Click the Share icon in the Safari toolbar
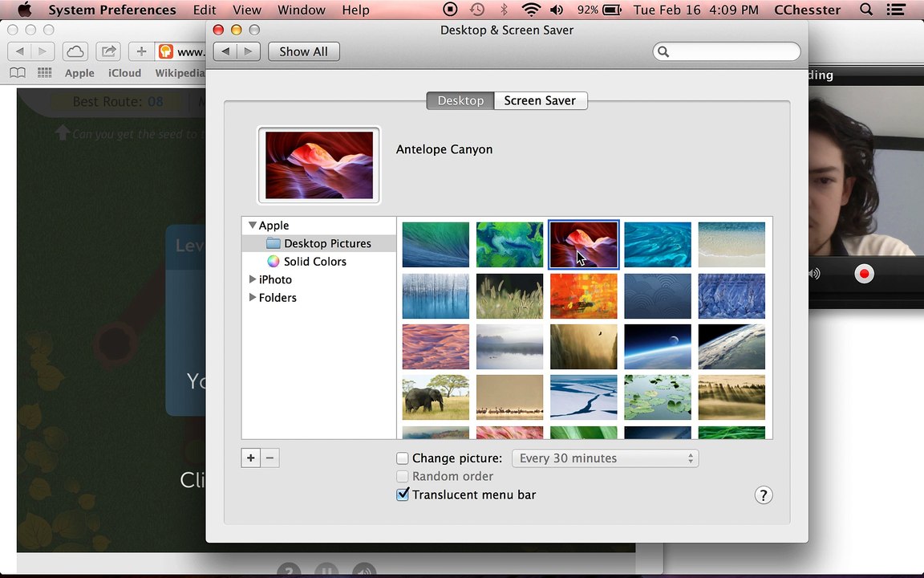This screenshot has height=578, width=924. point(108,51)
